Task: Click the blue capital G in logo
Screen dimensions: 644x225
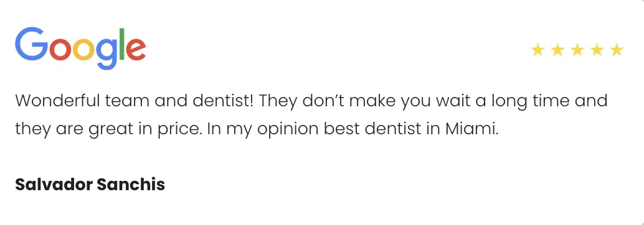Action: (31, 44)
